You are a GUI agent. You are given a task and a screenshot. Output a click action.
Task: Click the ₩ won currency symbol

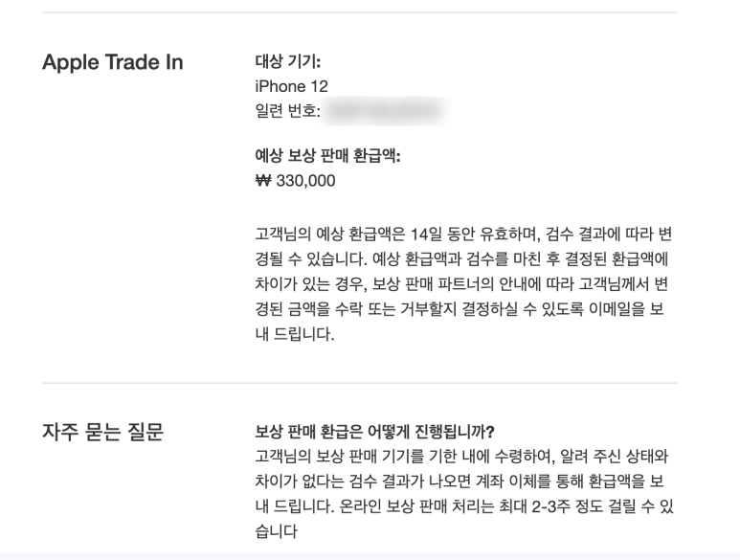(x=254, y=182)
